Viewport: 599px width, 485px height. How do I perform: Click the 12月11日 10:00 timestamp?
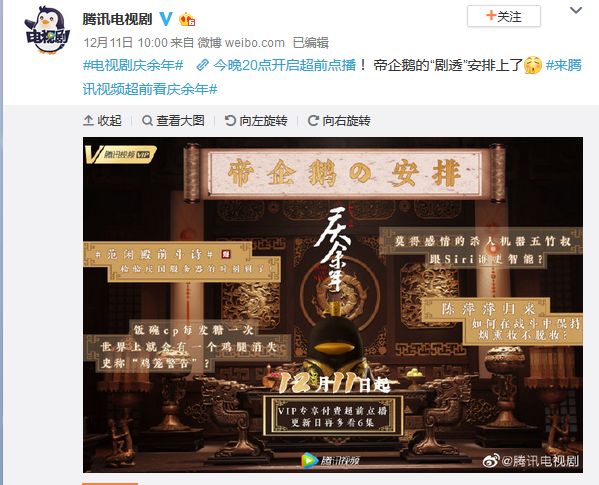click(126, 42)
